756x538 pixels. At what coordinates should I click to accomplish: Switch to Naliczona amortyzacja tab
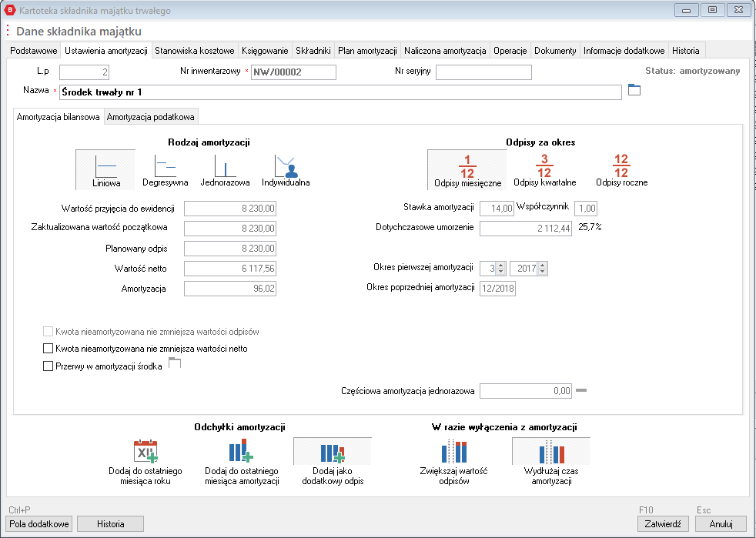(x=445, y=51)
